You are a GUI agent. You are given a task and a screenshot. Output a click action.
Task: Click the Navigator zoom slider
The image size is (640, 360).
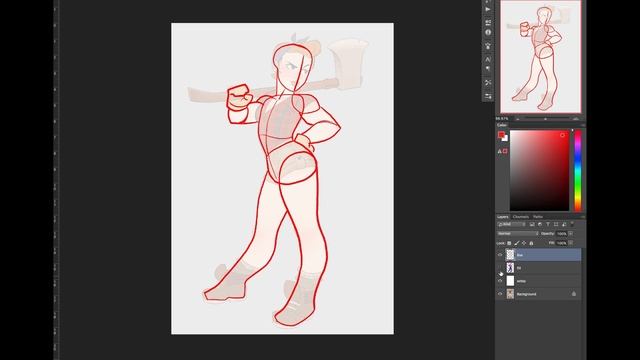tap(545, 119)
